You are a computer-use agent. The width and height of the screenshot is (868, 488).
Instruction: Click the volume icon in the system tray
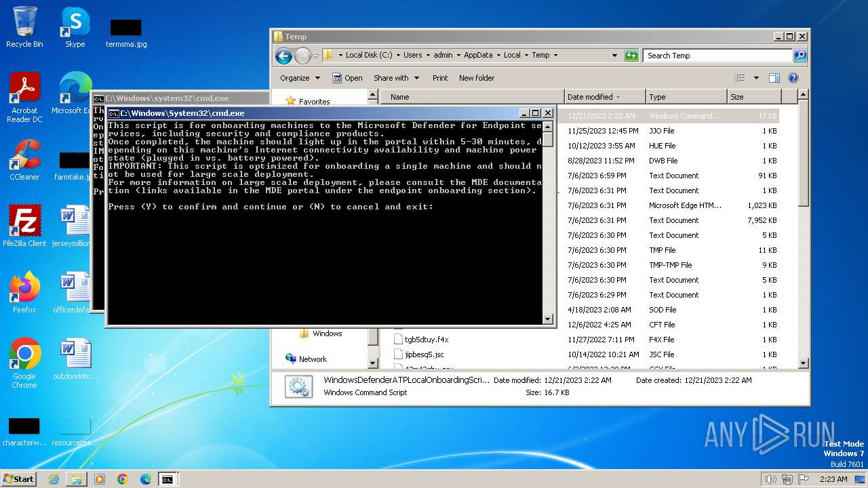pyautogui.click(x=770, y=479)
